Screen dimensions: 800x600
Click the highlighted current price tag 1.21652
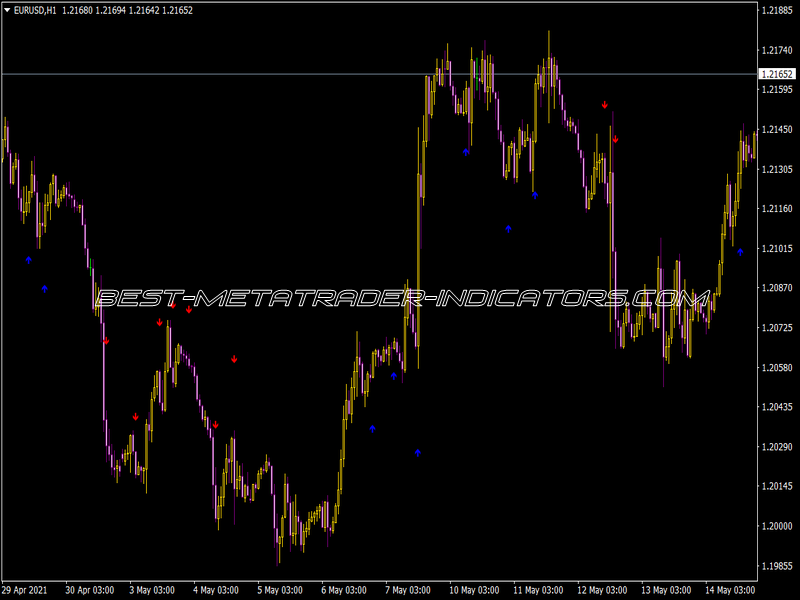tap(777, 74)
